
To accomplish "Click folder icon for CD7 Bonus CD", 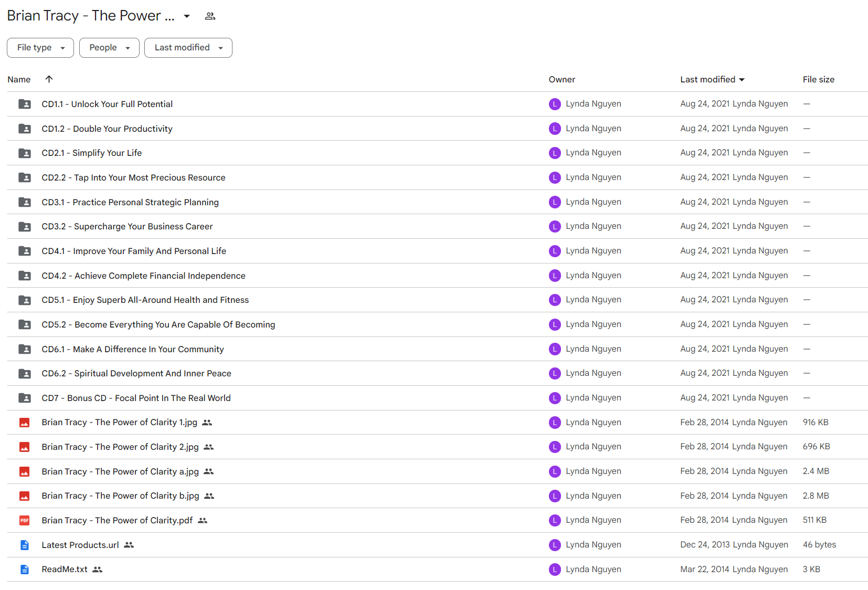I will (x=25, y=398).
